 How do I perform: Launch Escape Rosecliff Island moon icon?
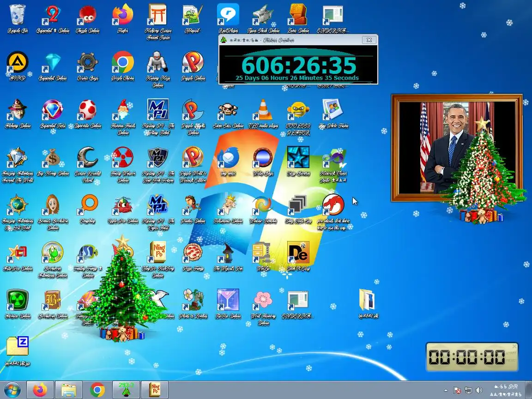[88, 164]
